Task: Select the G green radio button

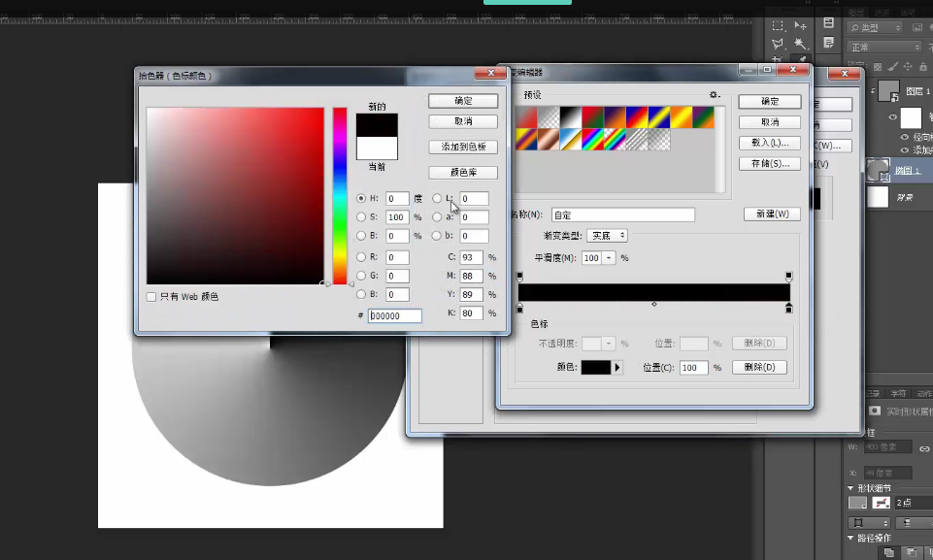Action: (x=361, y=276)
